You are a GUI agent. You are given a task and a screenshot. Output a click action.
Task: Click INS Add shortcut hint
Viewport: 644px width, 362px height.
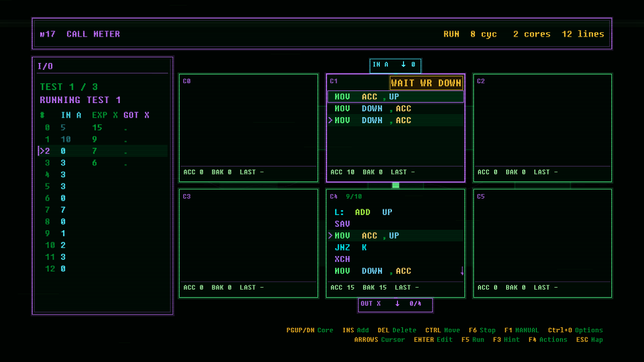point(356,330)
